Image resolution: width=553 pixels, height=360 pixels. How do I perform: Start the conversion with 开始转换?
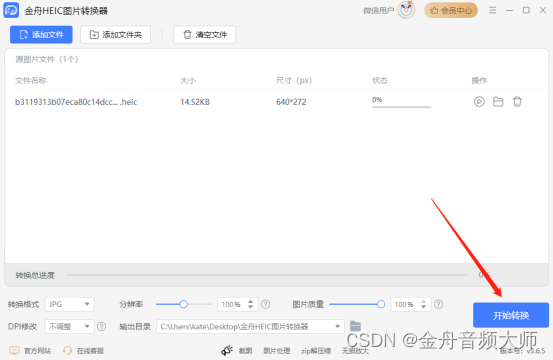pos(511,315)
